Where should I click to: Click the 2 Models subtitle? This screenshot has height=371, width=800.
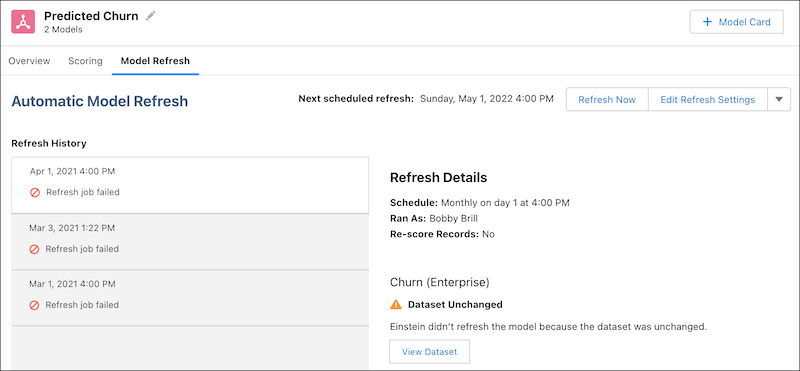[x=63, y=30]
